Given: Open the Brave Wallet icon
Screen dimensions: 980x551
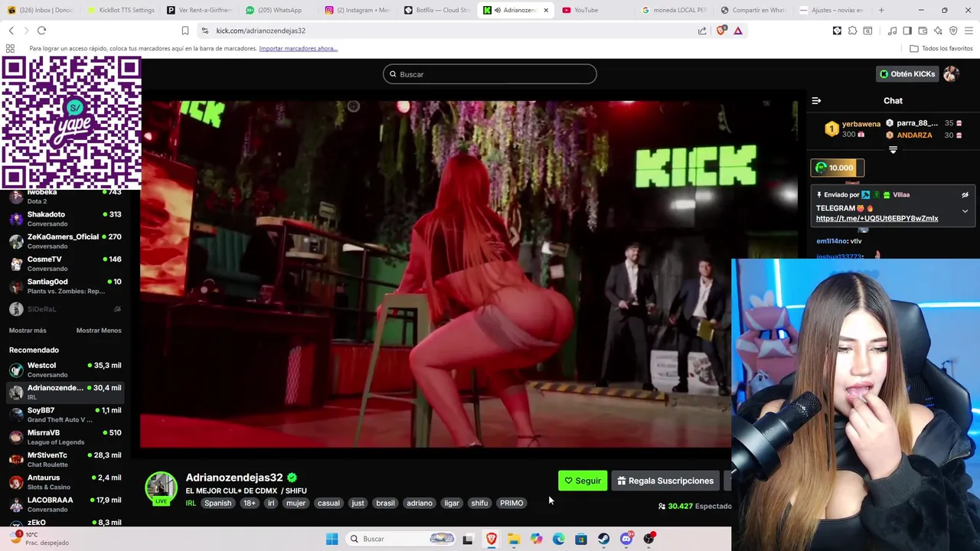Looking at the screenshot, I should pyautogui.click(x=923, y=31).
